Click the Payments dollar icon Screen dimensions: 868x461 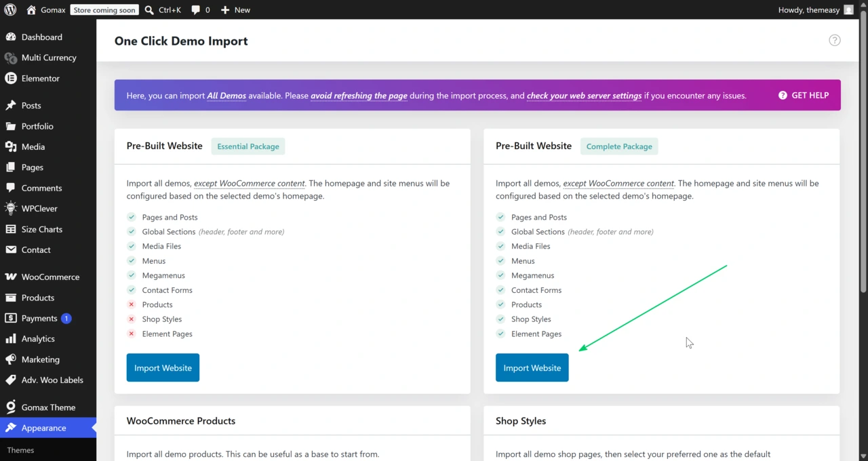[11, 319]
